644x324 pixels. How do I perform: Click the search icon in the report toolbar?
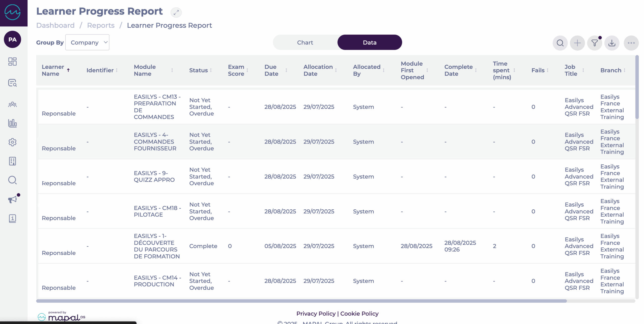[560, 43]
